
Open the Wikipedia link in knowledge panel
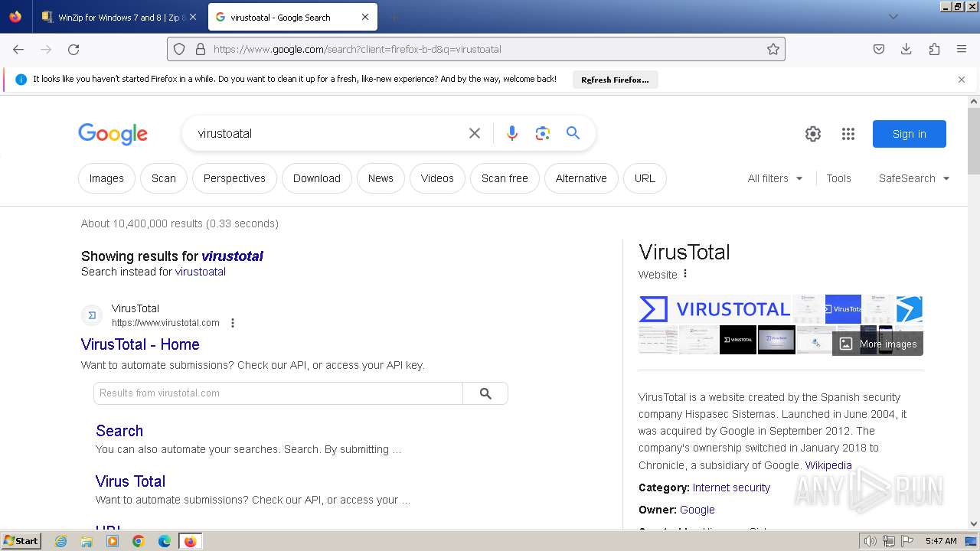pyautogui.click(x=828, y=465)
